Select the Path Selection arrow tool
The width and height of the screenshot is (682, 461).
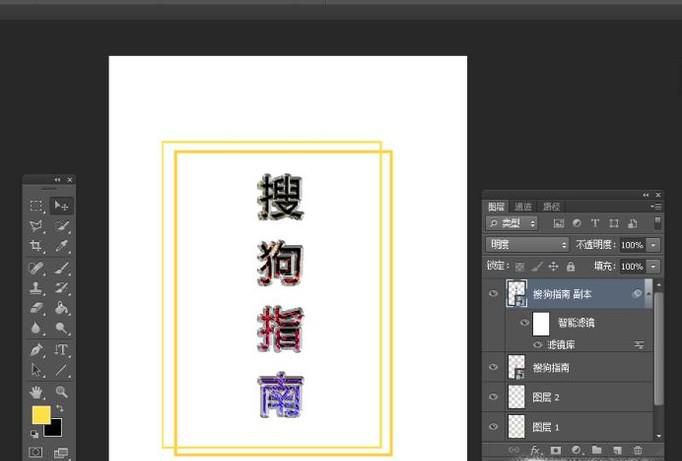[x=36, y=370]
